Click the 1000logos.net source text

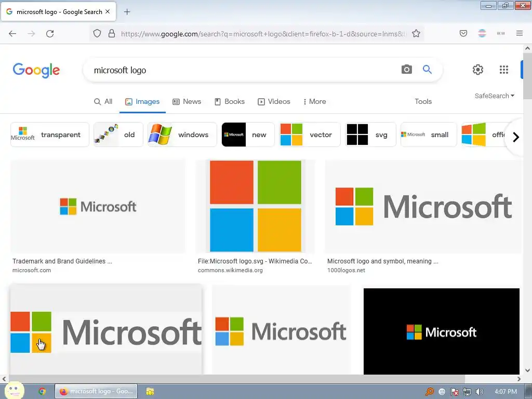pyautogui.click(x=346, y=270)
